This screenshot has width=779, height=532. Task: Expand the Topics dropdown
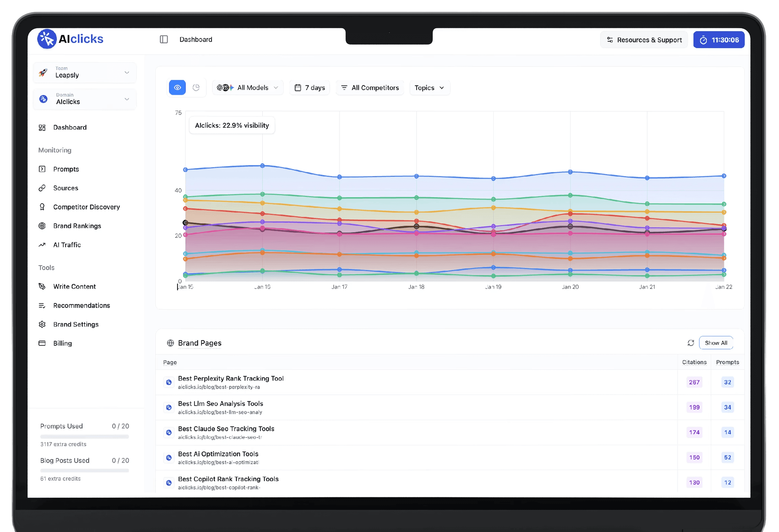click(429, 87)
